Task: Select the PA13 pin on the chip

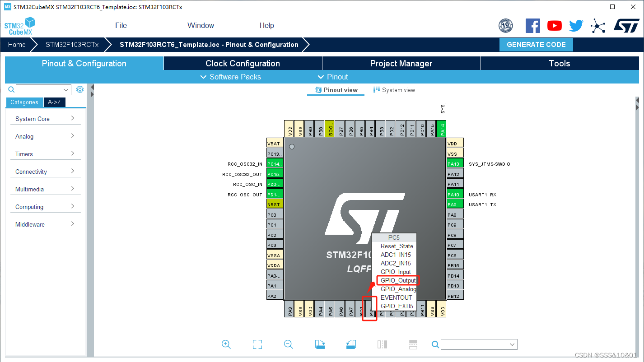Action: (455, 164)
